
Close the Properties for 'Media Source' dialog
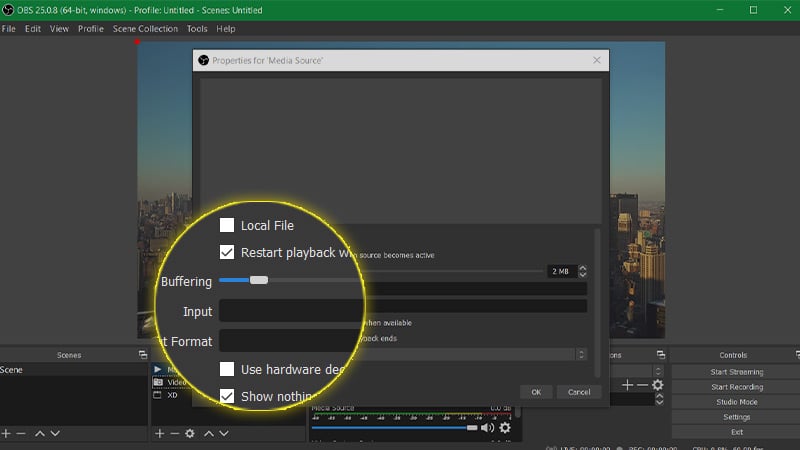(597, 60)
